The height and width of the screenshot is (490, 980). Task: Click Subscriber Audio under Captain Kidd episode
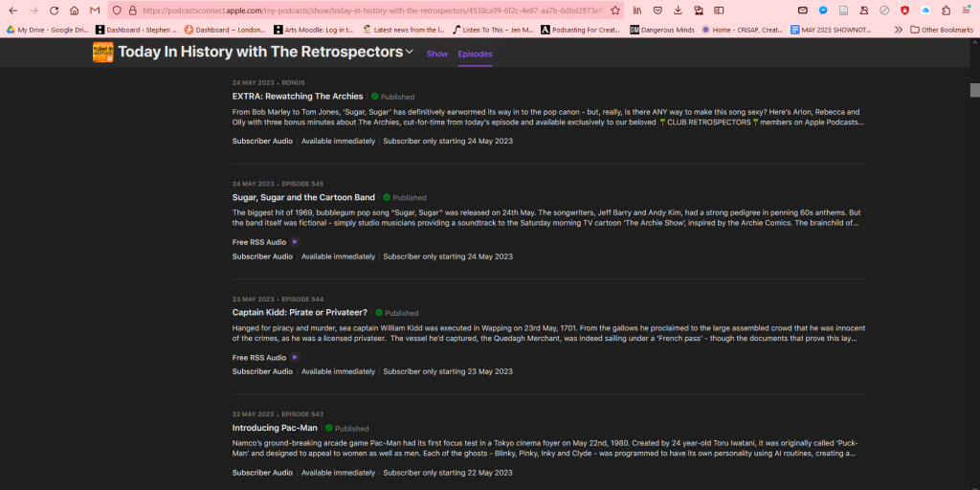click(262, 371)
